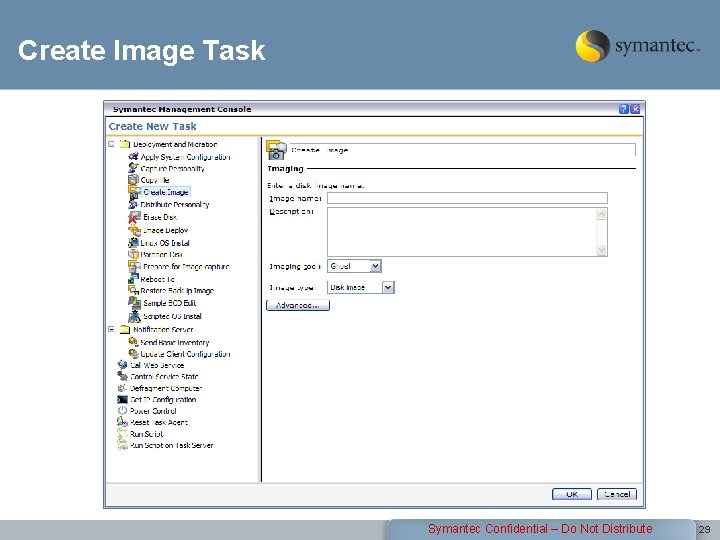Click the Get IP Configuration icon
Image resolution: width=720 pixels, height=540 pixels.
point(122,399)
